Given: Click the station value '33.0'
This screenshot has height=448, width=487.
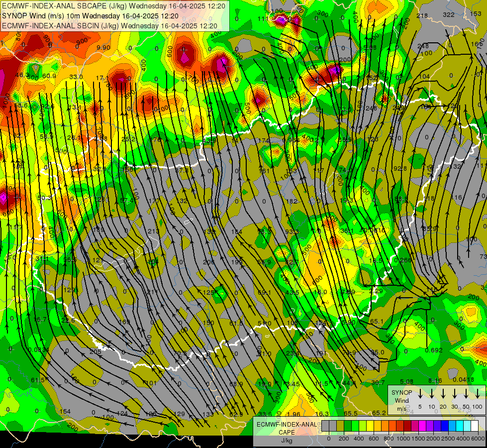Looking at the screenshot, I should click(76, 77).
